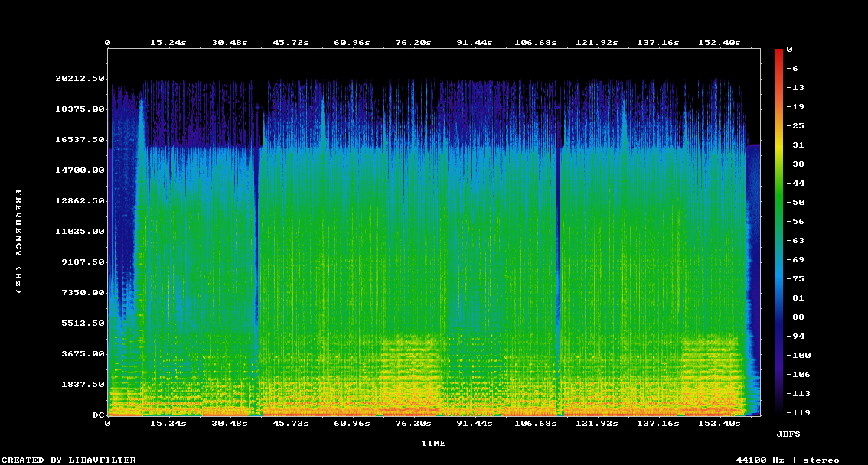
Task: Click the 76.20s marker on the top time axis
Action: coord(412,43)
